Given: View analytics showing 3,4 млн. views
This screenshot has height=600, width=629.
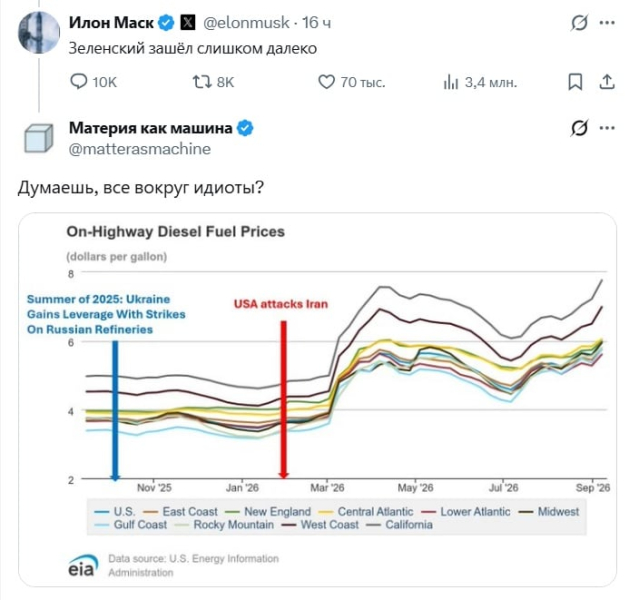Looking at the screenshot, I should [480, 82].
